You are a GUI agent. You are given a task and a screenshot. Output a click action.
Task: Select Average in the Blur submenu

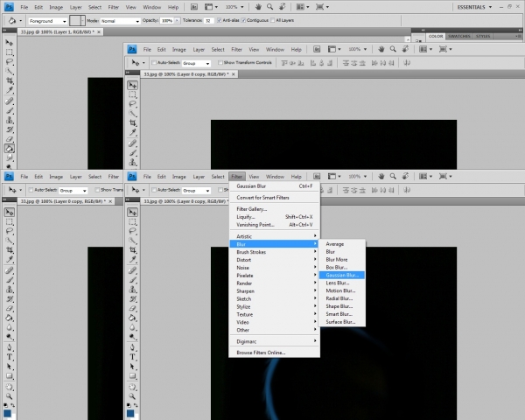pos(335,244)
